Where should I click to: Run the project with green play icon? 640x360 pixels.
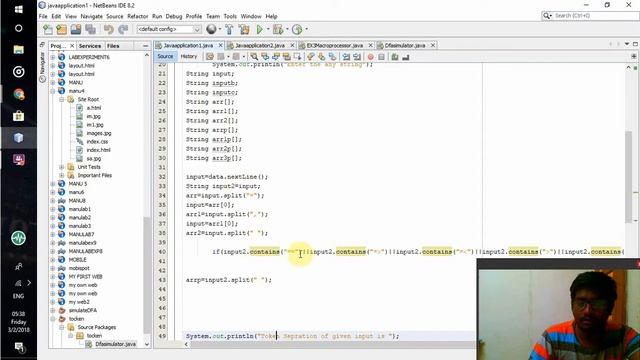(x=260, y=29)
